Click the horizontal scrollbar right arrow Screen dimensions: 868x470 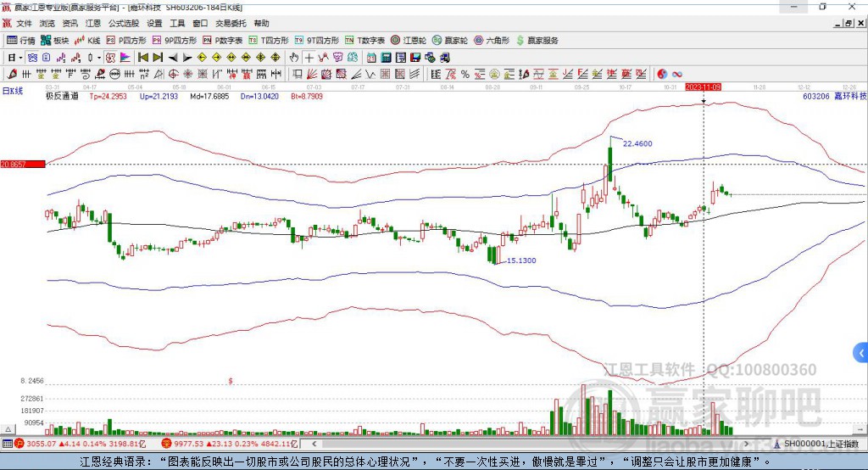point(746,444)
